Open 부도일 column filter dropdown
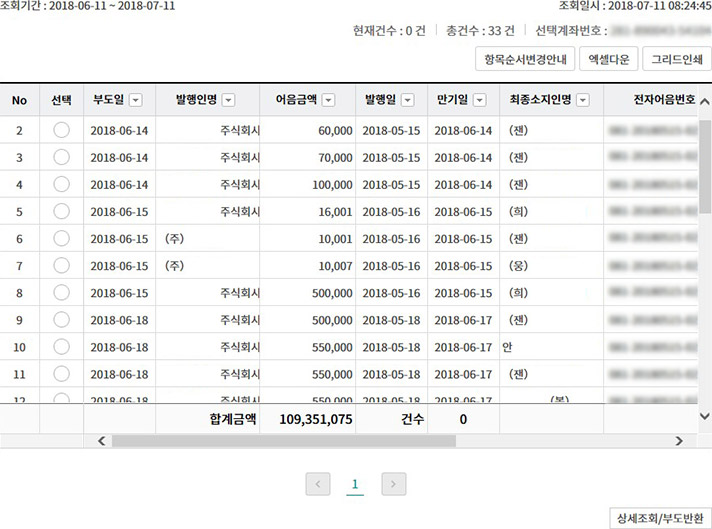 tap(136, 100)
